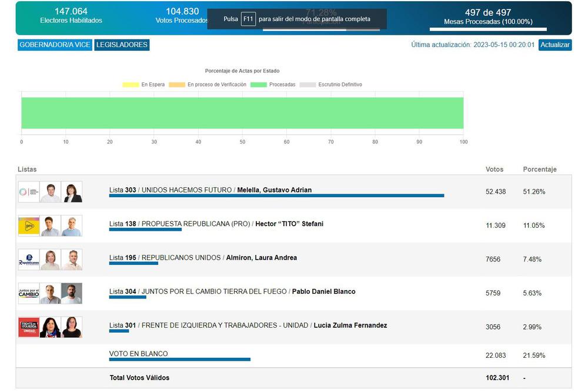Click the Hector "TITO" Stefani vote bar
The width and height of the screenshot is (588, 392).
[145, 230]
